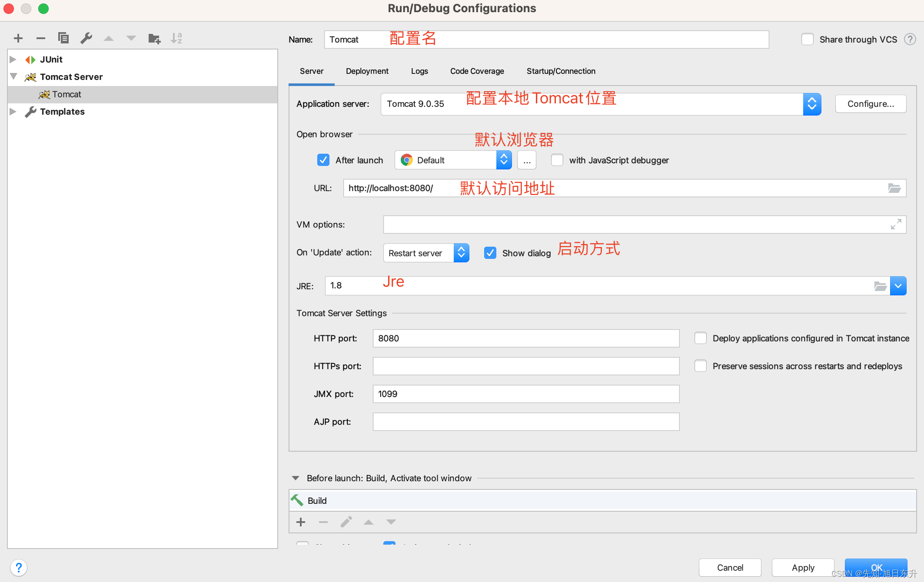Move the configuration up in the list
The width and height of the screenshot is (924, 582).
[x=109, y=38]
